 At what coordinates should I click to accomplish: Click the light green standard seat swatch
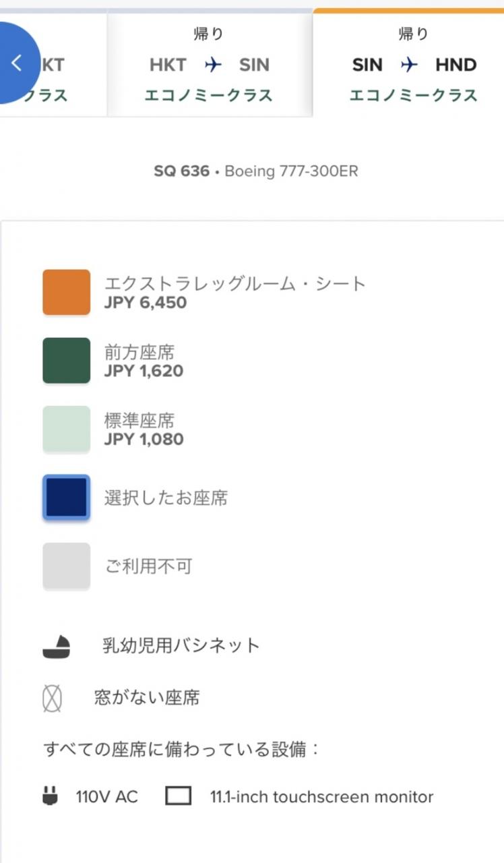pos(66,429)
